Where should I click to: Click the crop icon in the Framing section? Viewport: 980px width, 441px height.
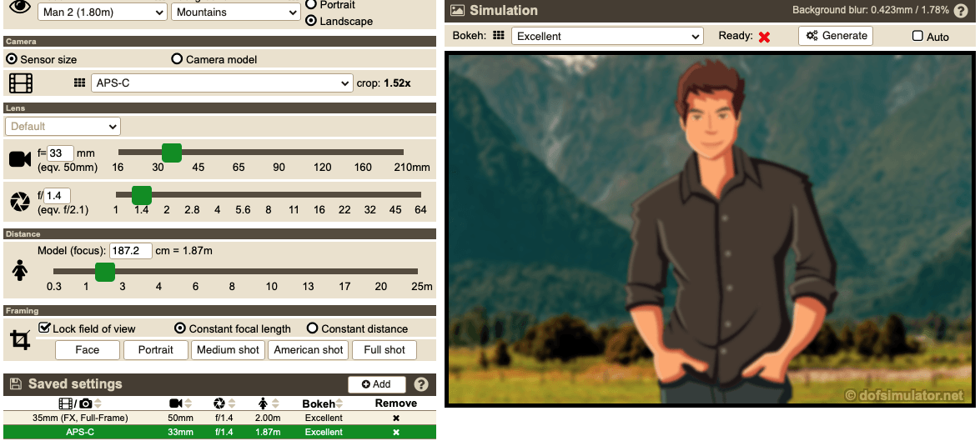pyautogui.click(x=20, y=340)
